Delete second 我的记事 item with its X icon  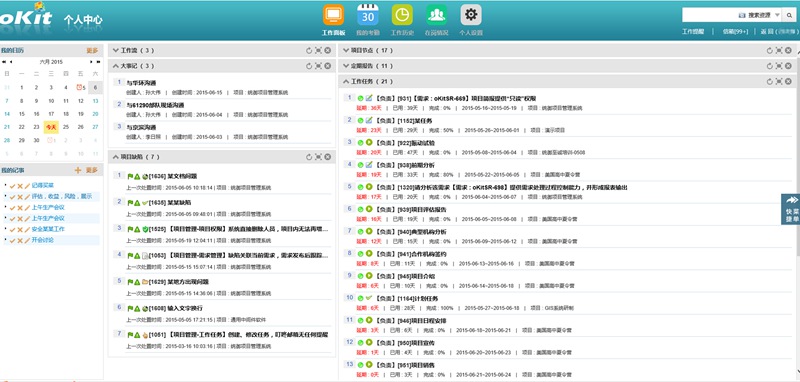[x=20, y=197]
